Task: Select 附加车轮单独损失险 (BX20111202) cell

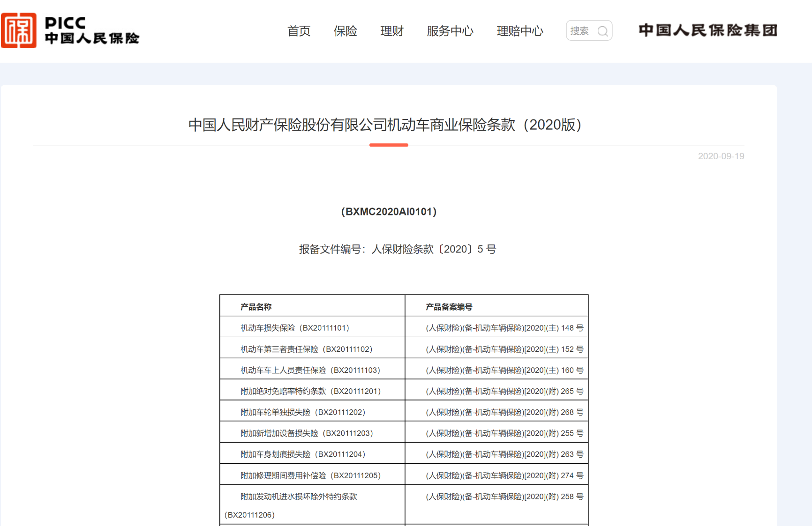Action: click(x=312, y=411)
